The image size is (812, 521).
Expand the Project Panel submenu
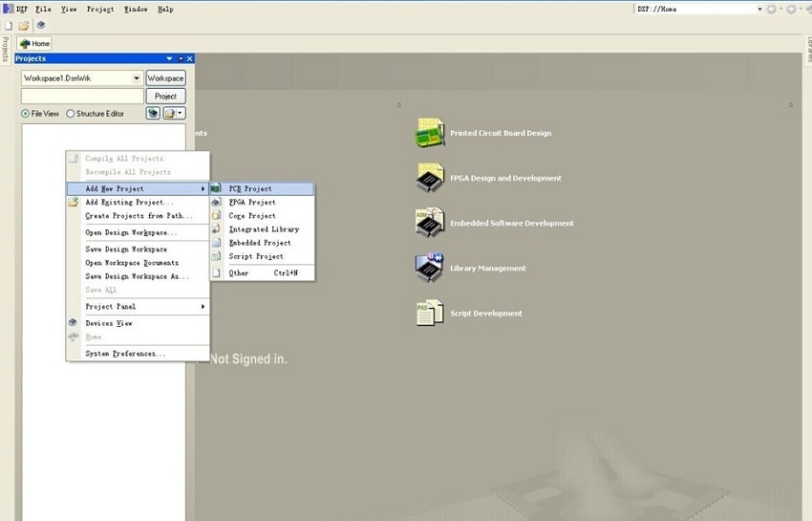[203, 306]
